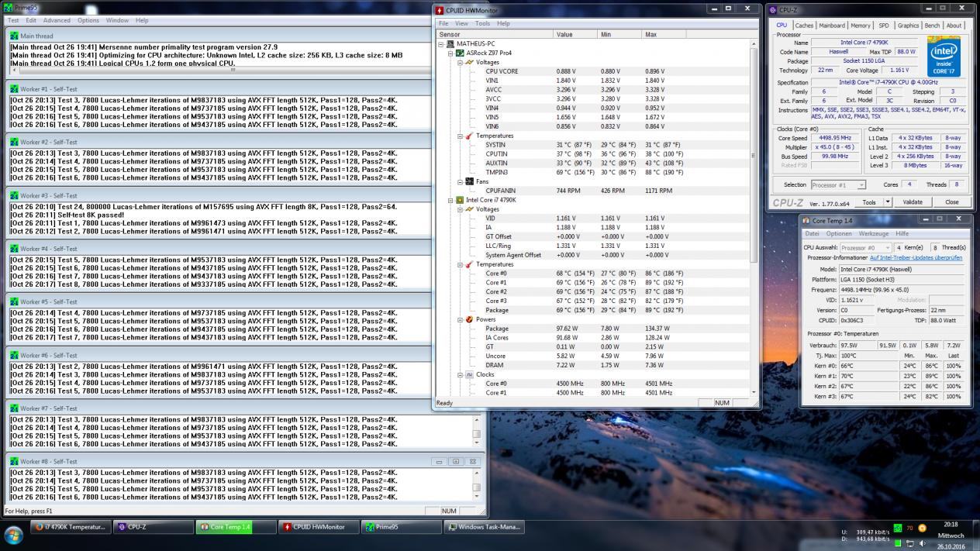Open the Optionen menu in Core Temp
980x551 pixels.
click(x=839, y=233)
